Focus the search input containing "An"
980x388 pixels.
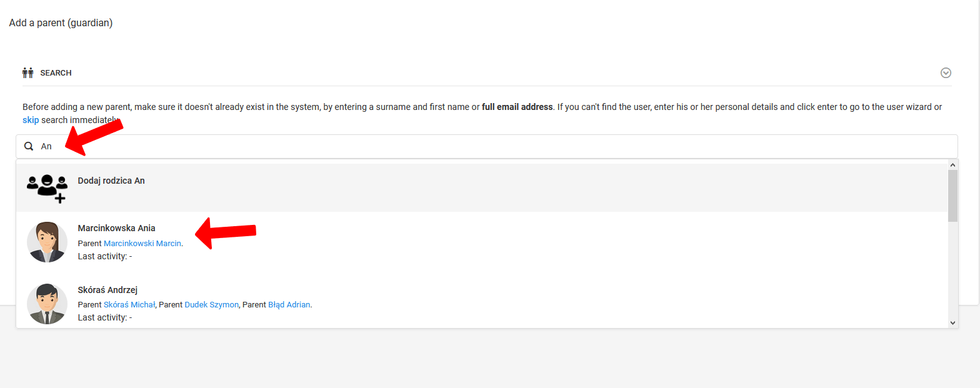point(487,147)
